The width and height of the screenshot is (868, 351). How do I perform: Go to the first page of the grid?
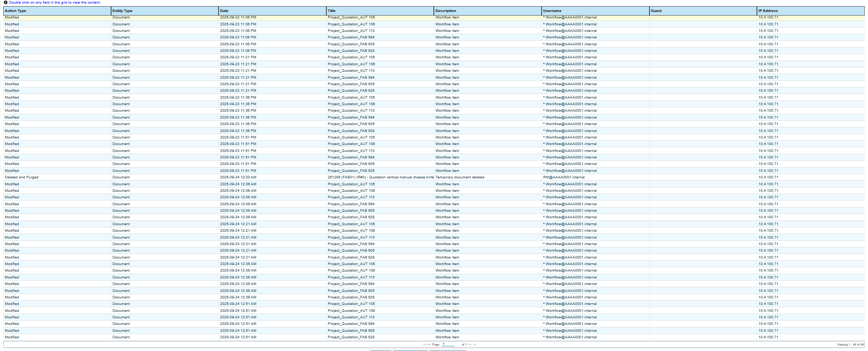[x=424, y=344]
